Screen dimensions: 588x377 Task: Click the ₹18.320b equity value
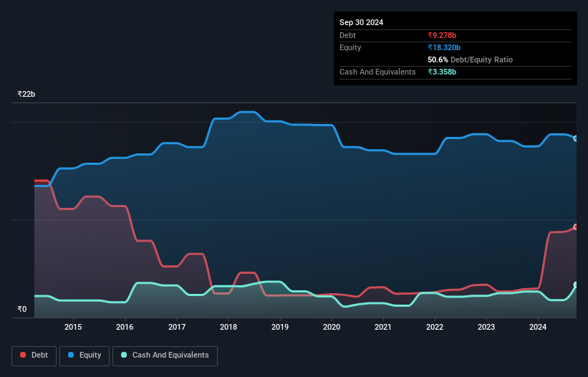point(444,47)
